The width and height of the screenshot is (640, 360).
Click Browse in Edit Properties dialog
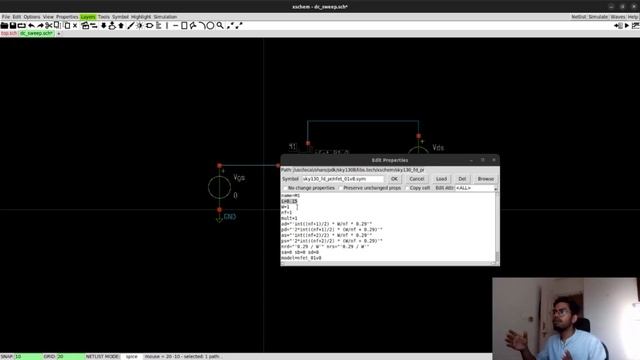pos(486,179)
